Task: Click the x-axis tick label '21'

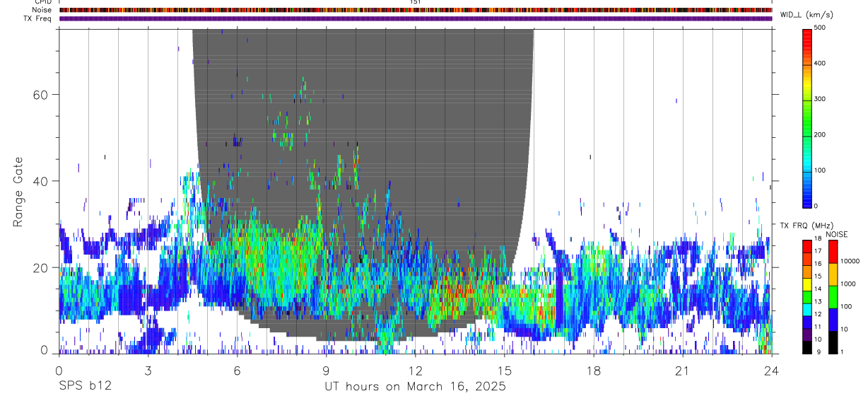Action: point(682,371)
